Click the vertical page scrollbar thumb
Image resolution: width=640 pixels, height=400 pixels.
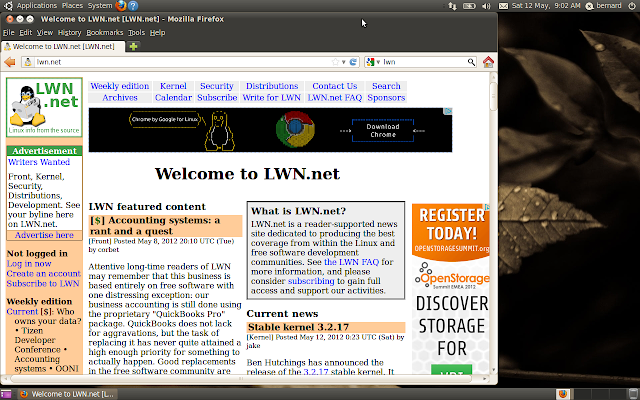coord(493,96)
